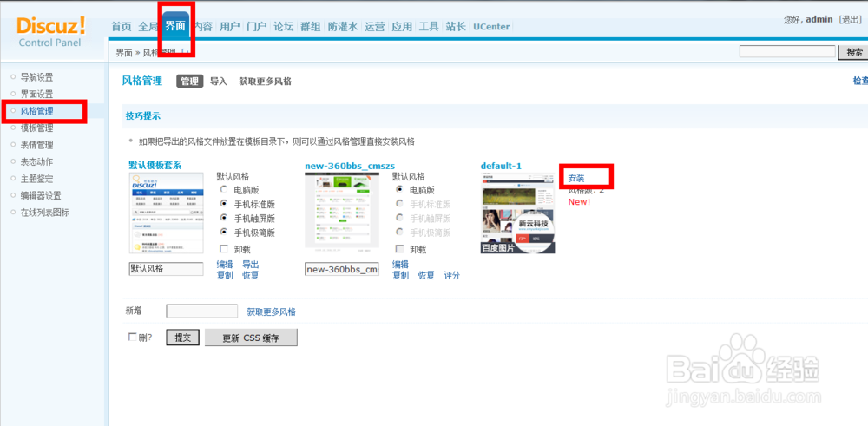The height and width of the screenshot is (426, 868).
Task: Open 表情管理 in the sidebar
Action: click(x=36, y=145)
